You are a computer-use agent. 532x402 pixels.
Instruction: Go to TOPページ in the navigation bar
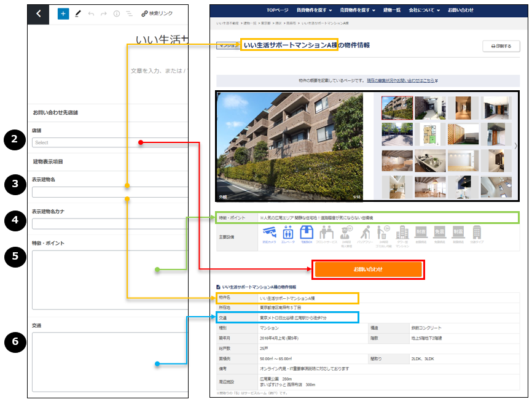[278, 10]
